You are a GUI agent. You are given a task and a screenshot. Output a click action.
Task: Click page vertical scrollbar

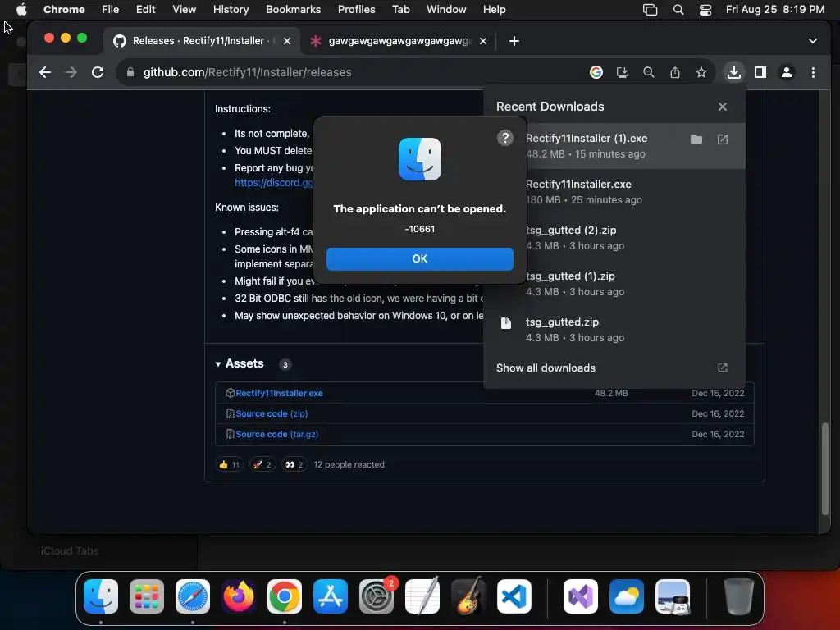coord(825,468)
